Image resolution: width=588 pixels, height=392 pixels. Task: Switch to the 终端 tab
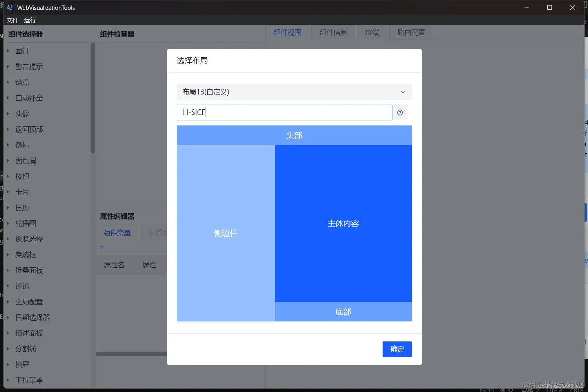pos(372,33)
